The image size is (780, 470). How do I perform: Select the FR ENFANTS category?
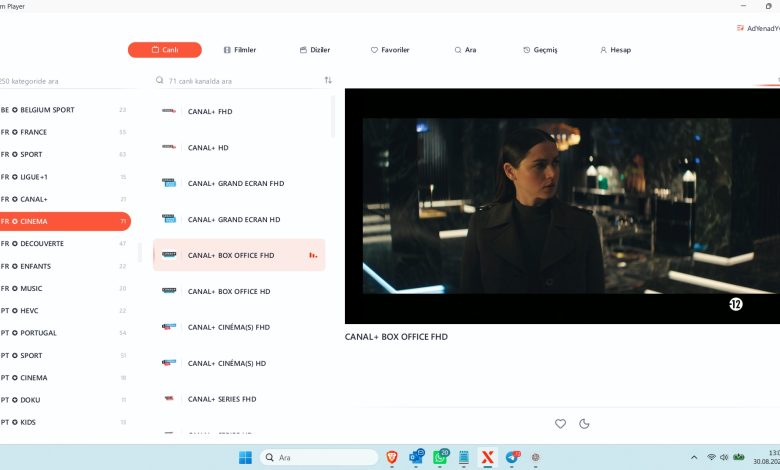tap(65, 266)
